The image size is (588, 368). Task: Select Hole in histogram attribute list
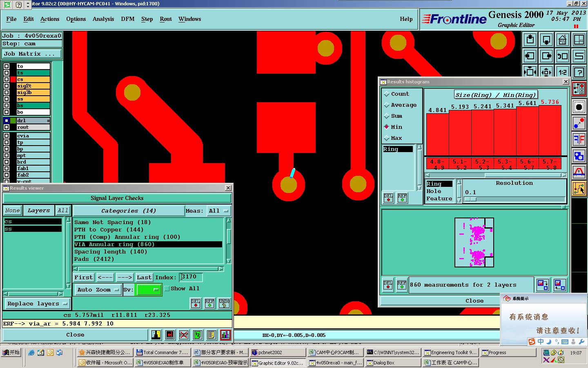tap(434, 191)
